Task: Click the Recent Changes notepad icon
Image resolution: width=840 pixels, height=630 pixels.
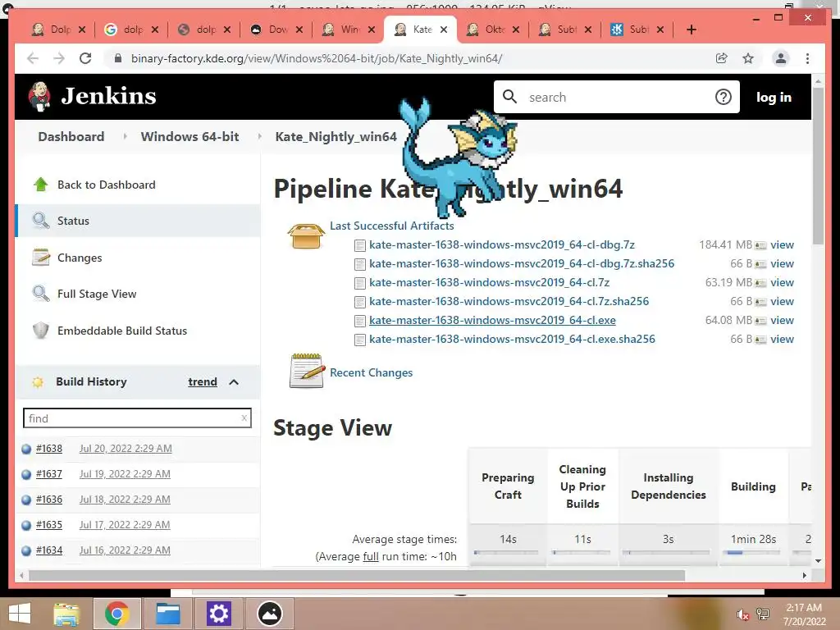Action: (307, 371)
